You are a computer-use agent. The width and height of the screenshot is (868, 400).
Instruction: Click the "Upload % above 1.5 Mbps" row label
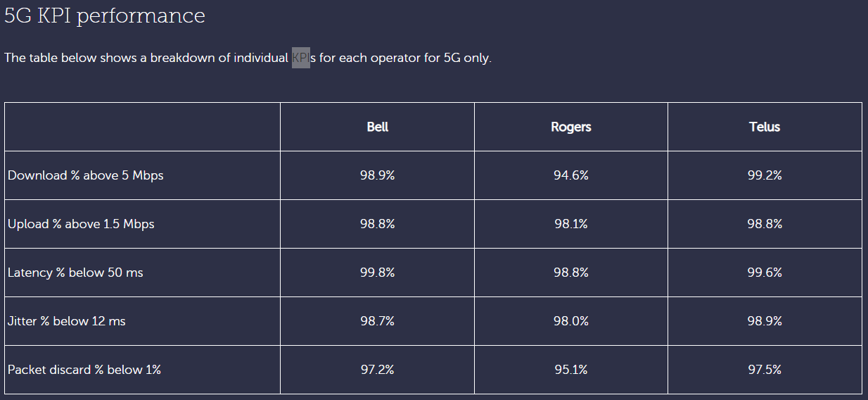81,224
